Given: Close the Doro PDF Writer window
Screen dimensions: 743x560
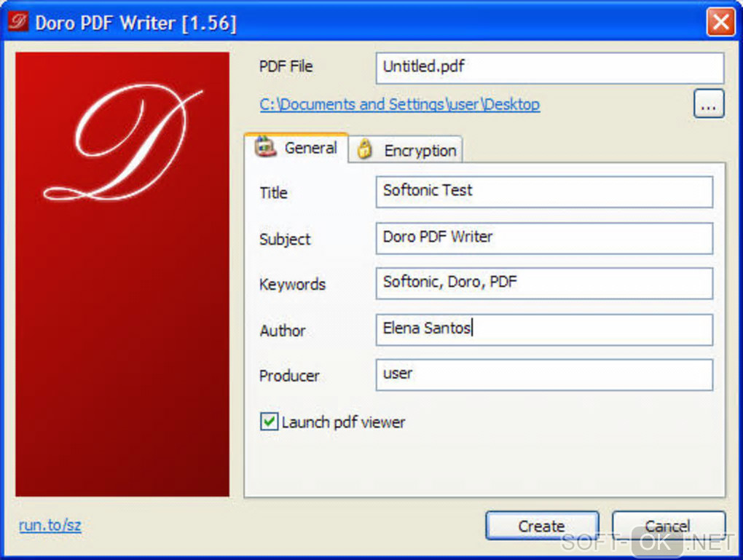Looking at the screenshot, I should pyautogui.click(x=720, y=22).
